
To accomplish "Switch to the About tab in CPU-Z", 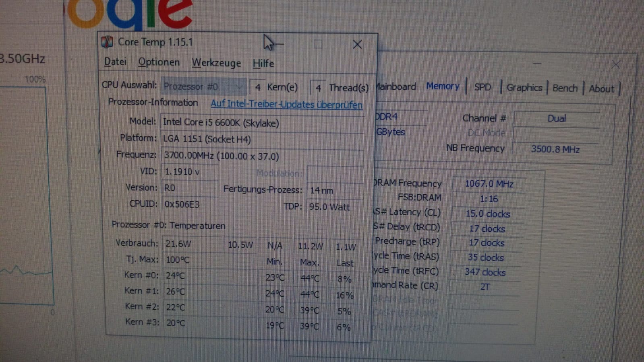I will tap(602, 89).
